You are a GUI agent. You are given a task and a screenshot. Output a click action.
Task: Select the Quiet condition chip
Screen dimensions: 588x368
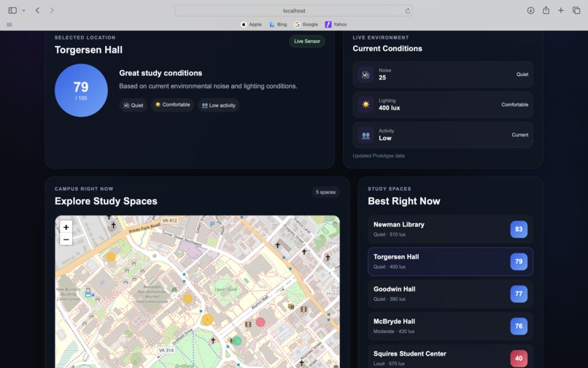(133, 105)
